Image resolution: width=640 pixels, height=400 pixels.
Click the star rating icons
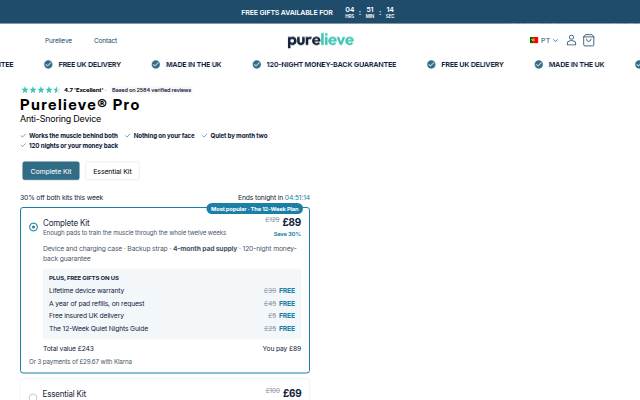point(40,90)
